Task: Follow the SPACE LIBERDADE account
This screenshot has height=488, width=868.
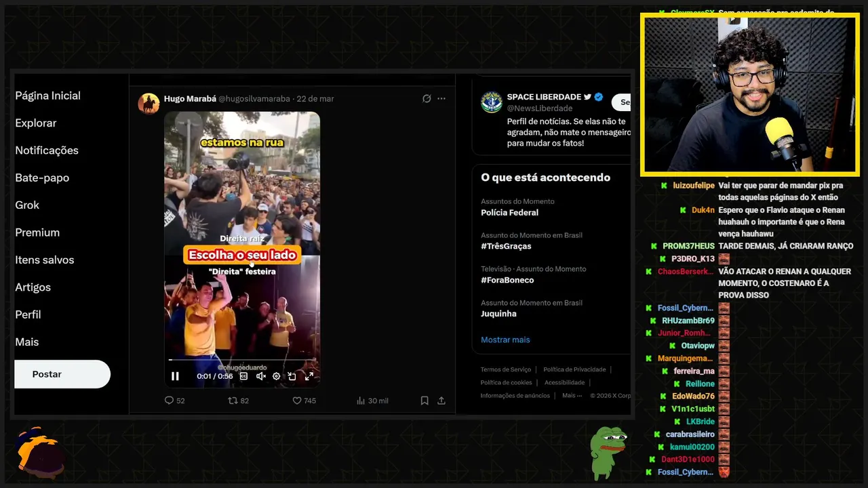Action: click(622, 102)
